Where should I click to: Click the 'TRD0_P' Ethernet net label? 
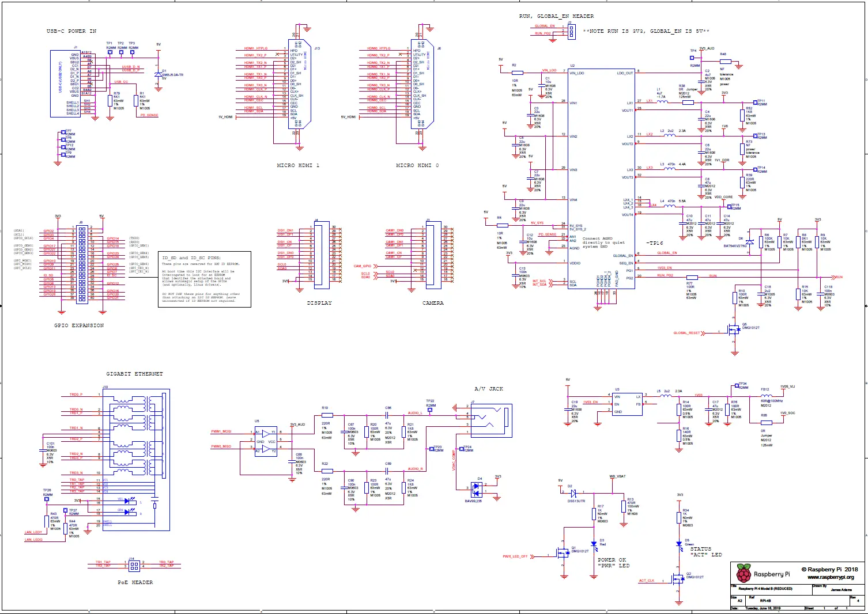76,395
